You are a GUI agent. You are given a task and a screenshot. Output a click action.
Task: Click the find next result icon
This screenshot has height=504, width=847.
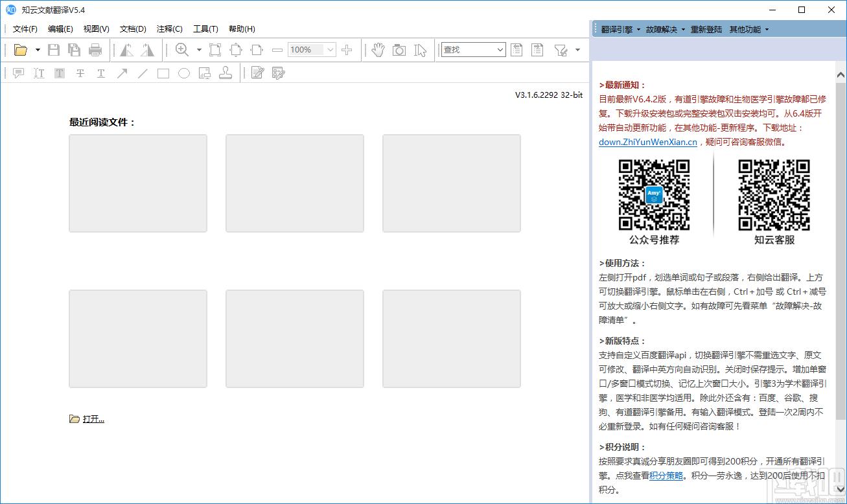pyautogui.click(x=537, y=50)
